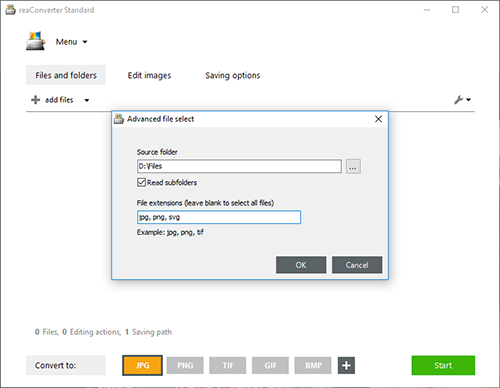
Task: Click the plus icon beside add files
Action: tap(35, 100)
